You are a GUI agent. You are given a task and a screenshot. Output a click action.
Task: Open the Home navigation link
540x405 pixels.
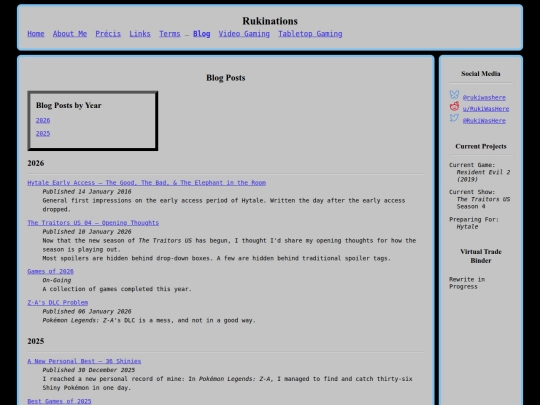click(x=36, y=34)
